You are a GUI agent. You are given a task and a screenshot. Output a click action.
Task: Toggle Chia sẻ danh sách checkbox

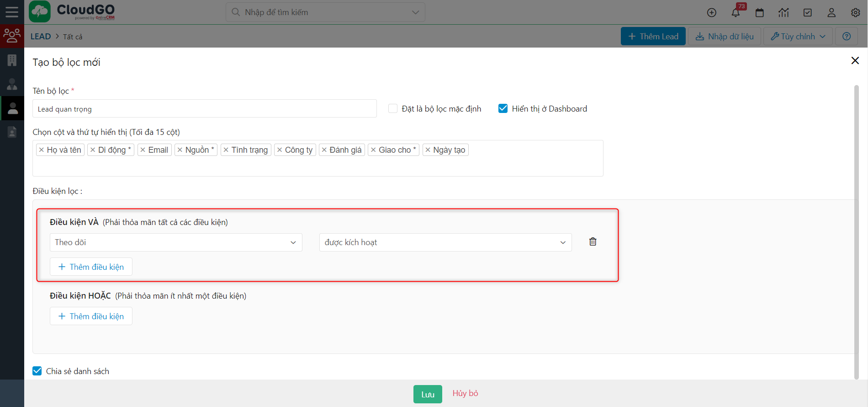point(37,371)
